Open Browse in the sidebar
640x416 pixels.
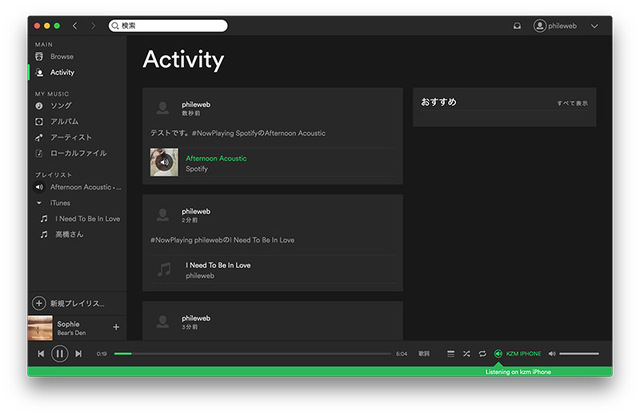pyautogui.click(x=61, y=57)
